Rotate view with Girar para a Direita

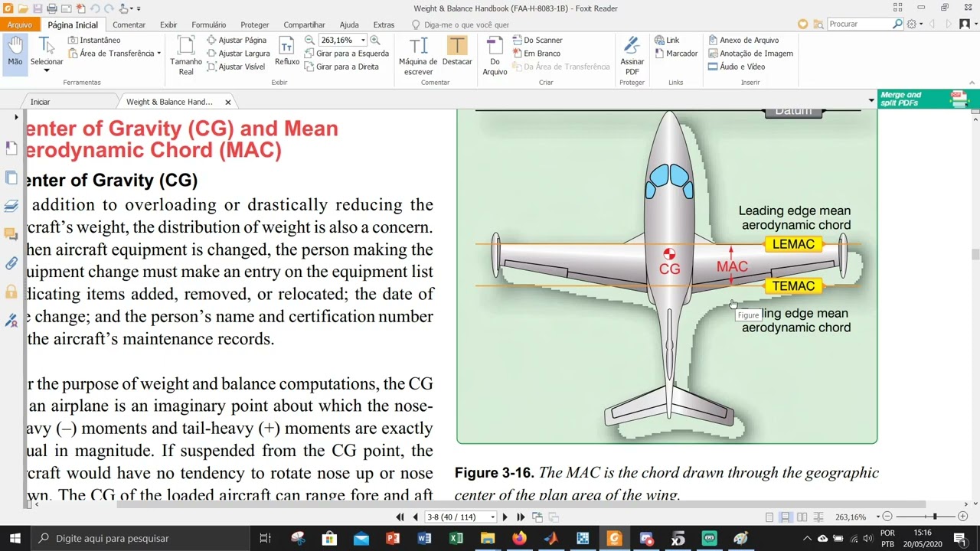341,67
